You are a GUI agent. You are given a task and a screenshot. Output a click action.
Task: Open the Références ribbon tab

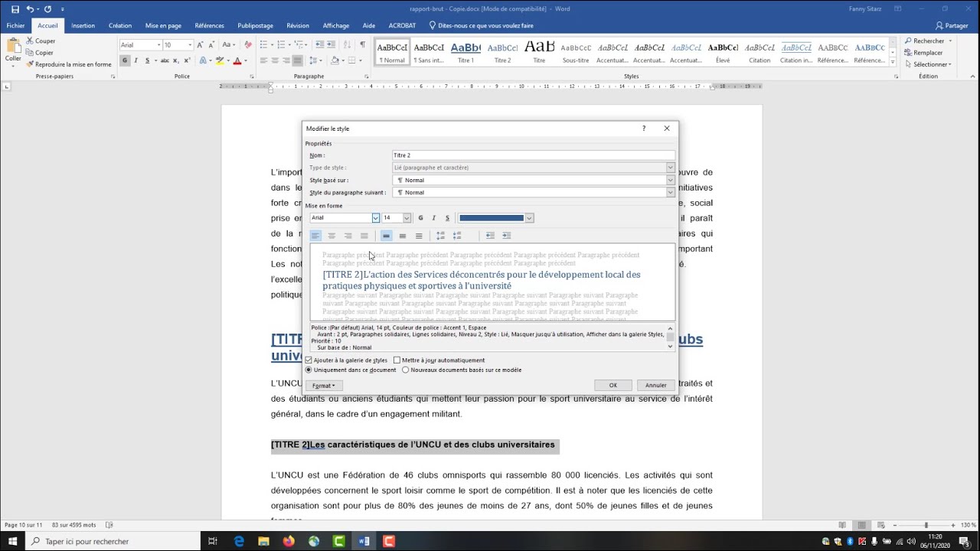tap(209, 25)
